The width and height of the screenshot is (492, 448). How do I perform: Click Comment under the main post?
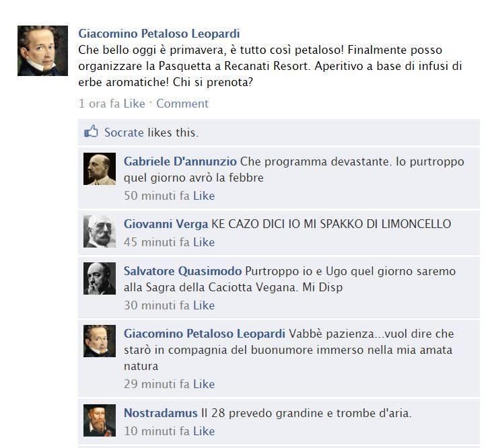point(182,104)
